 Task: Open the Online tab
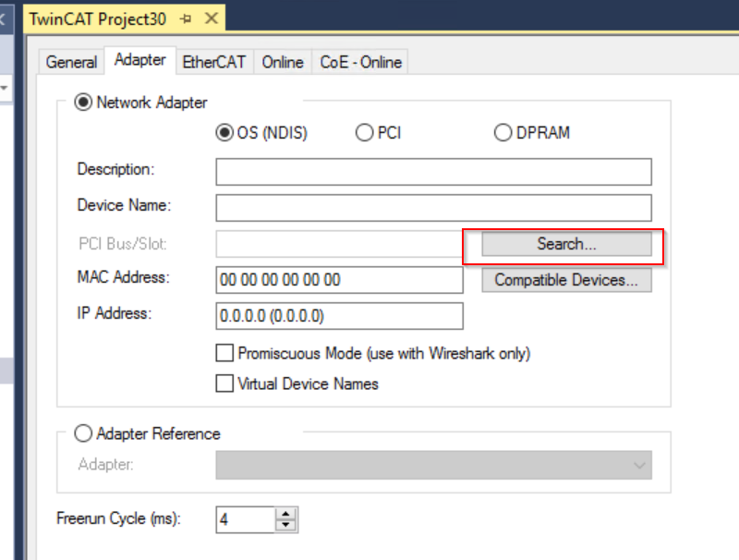pyautogui.click(x=283, y=62)
